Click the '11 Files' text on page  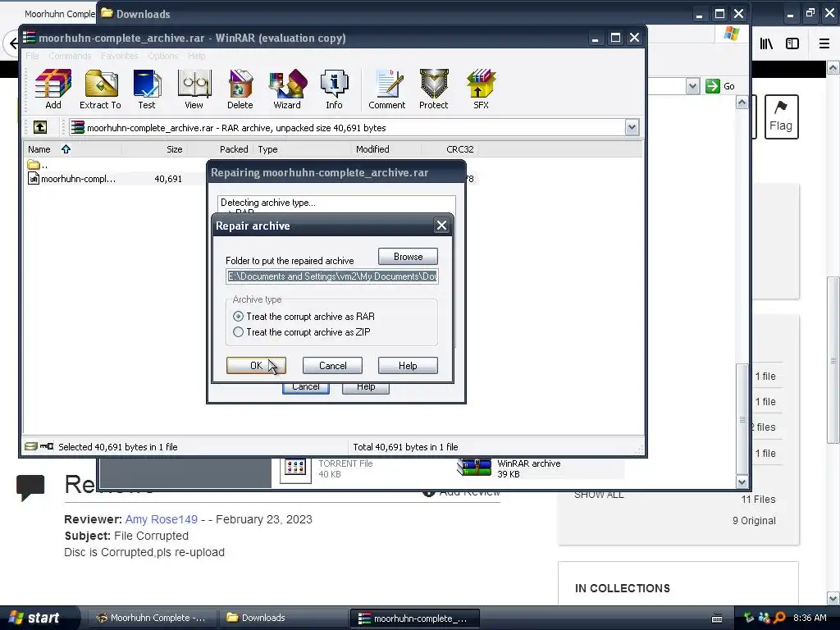pos(758,500)
